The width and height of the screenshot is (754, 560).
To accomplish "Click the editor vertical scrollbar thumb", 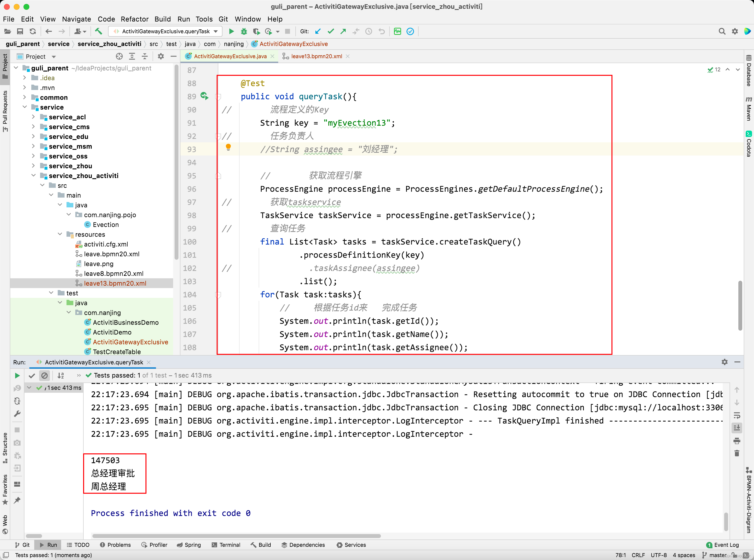I will coord(740,305).
